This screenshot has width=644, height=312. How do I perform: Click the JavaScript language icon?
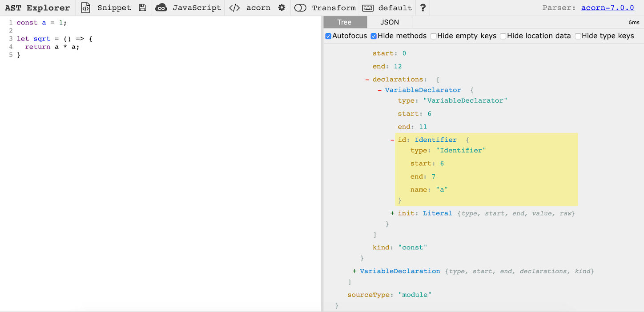click(x=161, y=8)
